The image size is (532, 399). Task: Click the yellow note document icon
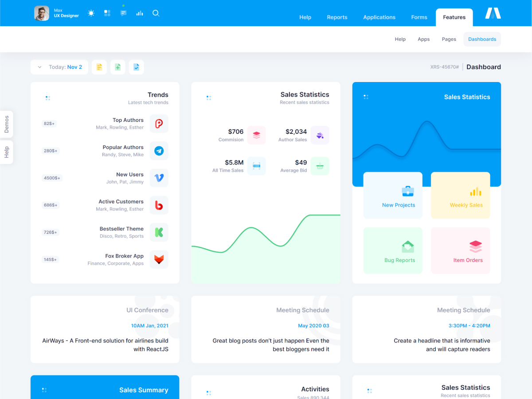pyautogui.click(x=99, y=67)
